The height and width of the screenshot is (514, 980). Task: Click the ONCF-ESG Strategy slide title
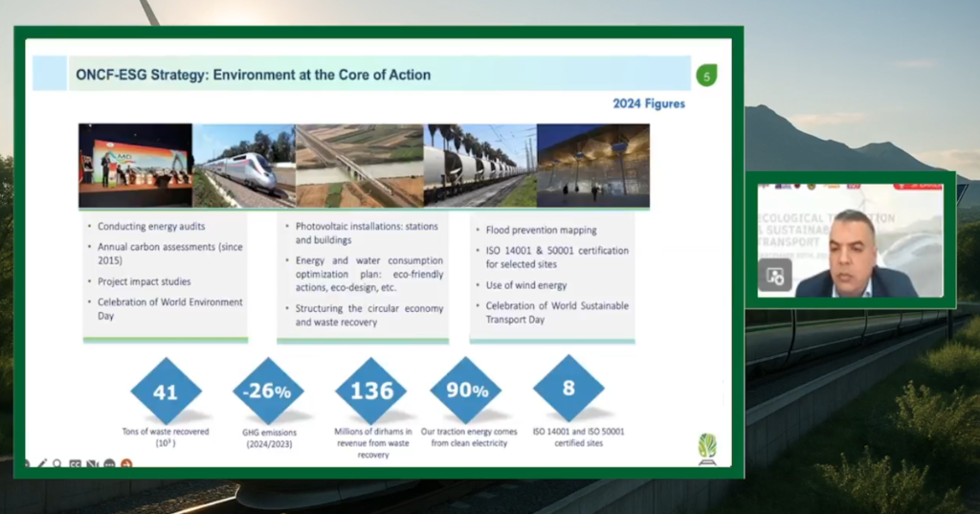(x=253, y=75)
